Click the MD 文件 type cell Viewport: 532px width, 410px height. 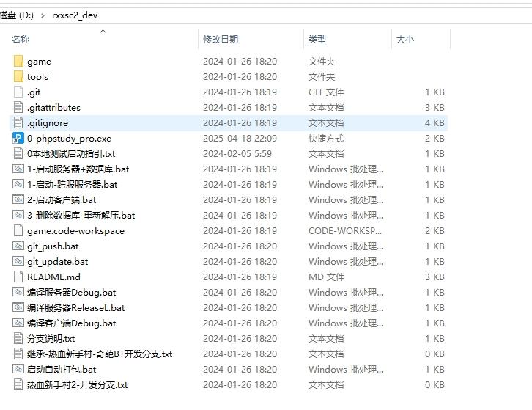[x=326, y=277]
